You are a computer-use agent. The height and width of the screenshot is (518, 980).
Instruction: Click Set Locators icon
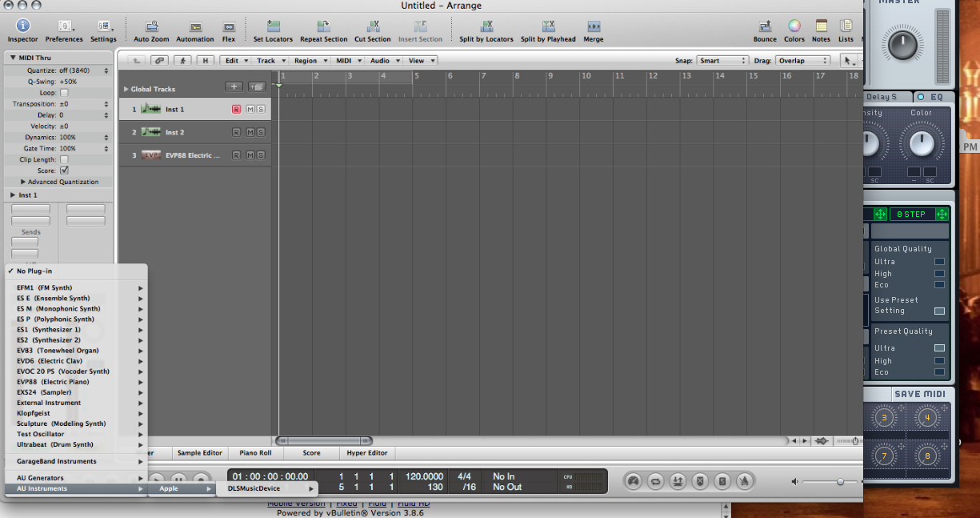pos(273,26)
